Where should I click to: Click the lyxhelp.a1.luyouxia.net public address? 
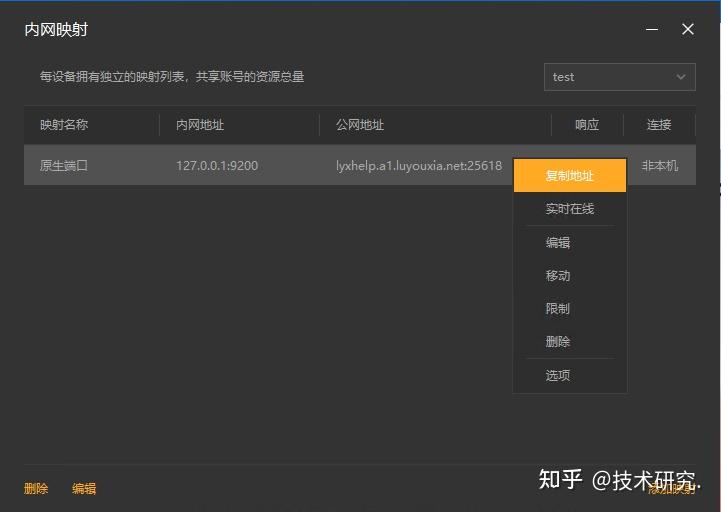(x=419, y=166)
